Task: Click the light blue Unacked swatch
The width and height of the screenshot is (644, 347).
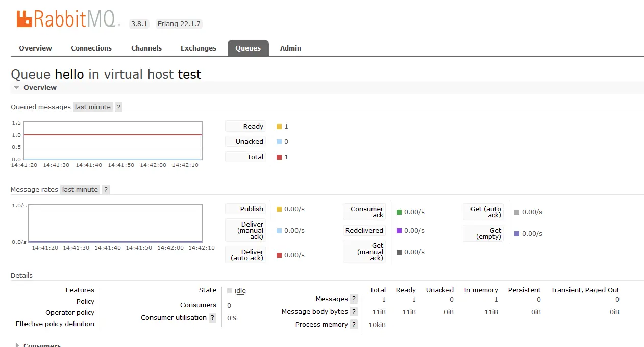Action: point(279,142)
